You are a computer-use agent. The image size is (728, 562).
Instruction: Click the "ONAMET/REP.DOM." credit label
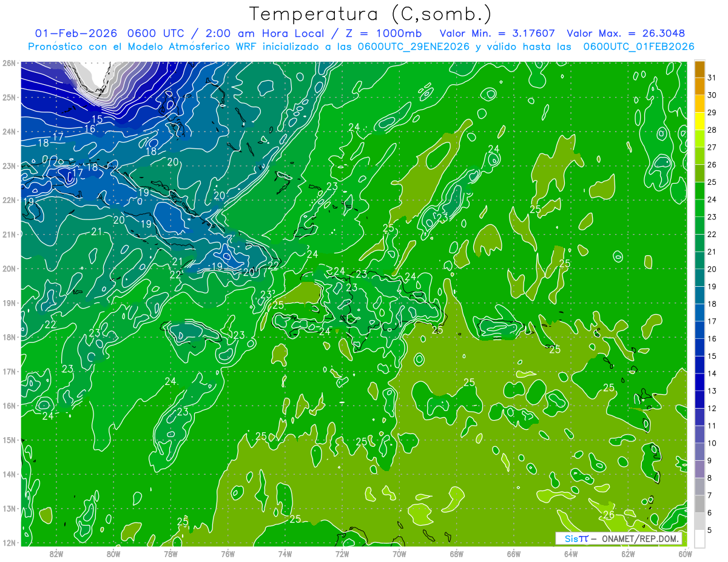tap(641, 538)
